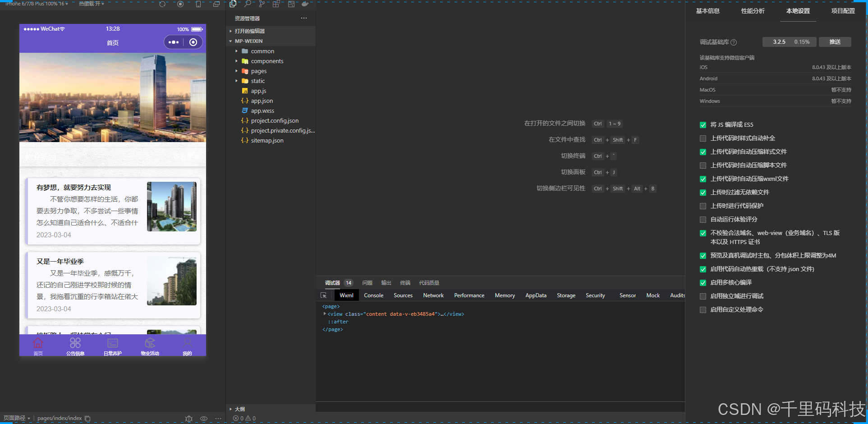Open the 有梦想，就要努力去实现 article thumbnail
Screen dimensions: 868x424
pyautogui.click(x=172, y=207)
